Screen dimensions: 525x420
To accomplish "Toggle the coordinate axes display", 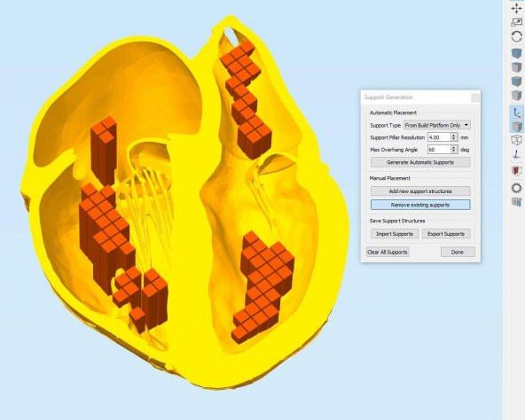I will [517, 113].
